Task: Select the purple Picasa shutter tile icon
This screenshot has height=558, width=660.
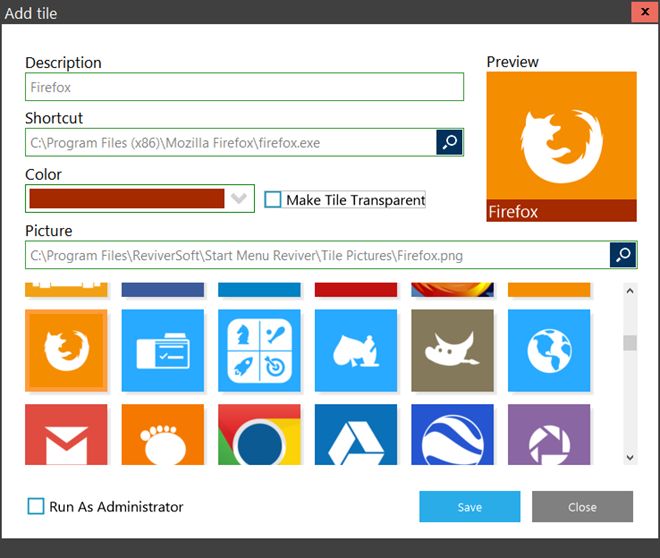Action: [549, 435]
